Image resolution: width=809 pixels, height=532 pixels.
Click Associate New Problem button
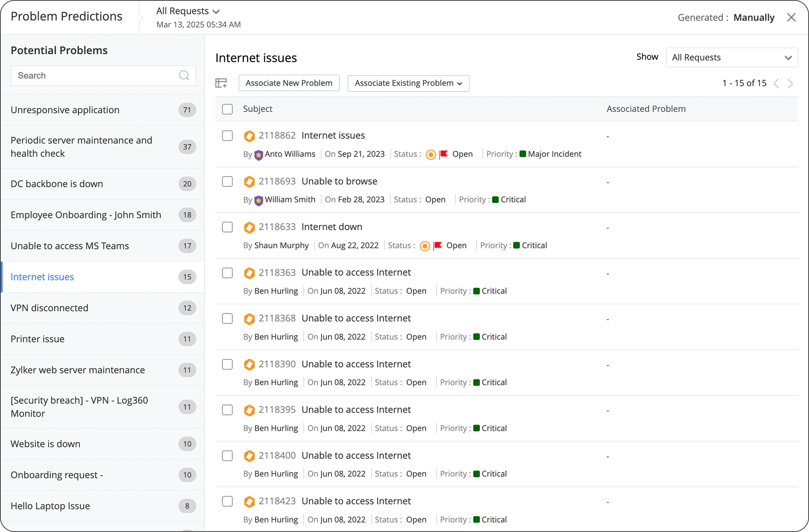[289, 83]
